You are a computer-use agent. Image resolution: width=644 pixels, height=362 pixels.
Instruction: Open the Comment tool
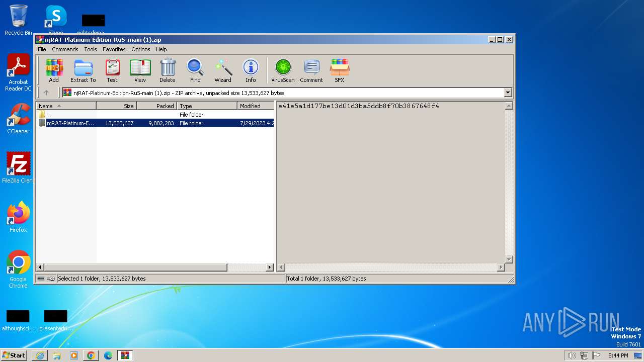[x=311, y=71]
